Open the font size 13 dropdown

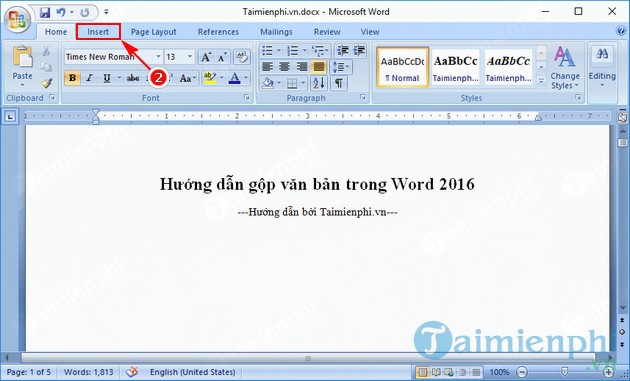tap(190, 57)
